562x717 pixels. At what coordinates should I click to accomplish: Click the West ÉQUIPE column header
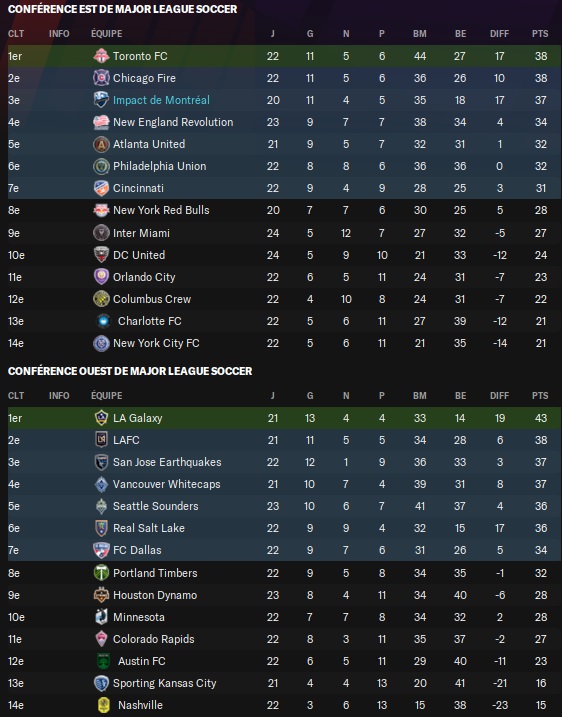click(x=107, y=396)
